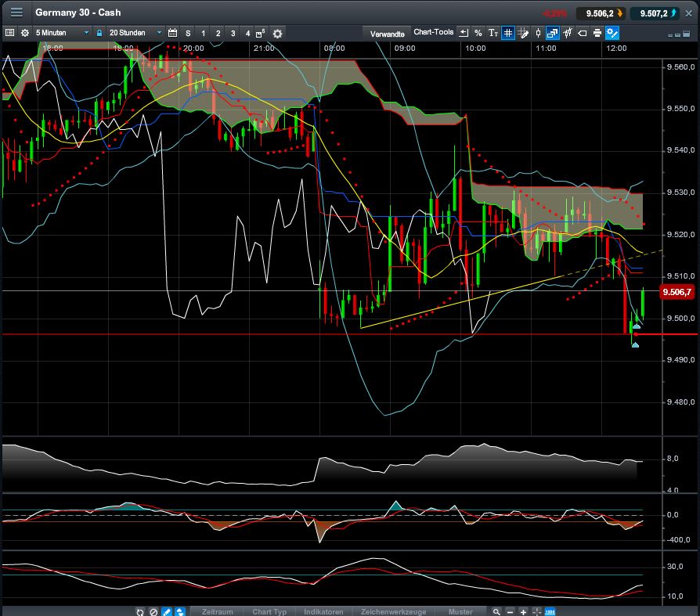
Task: Toggle the grid lines button
Action: click(507, 33)
